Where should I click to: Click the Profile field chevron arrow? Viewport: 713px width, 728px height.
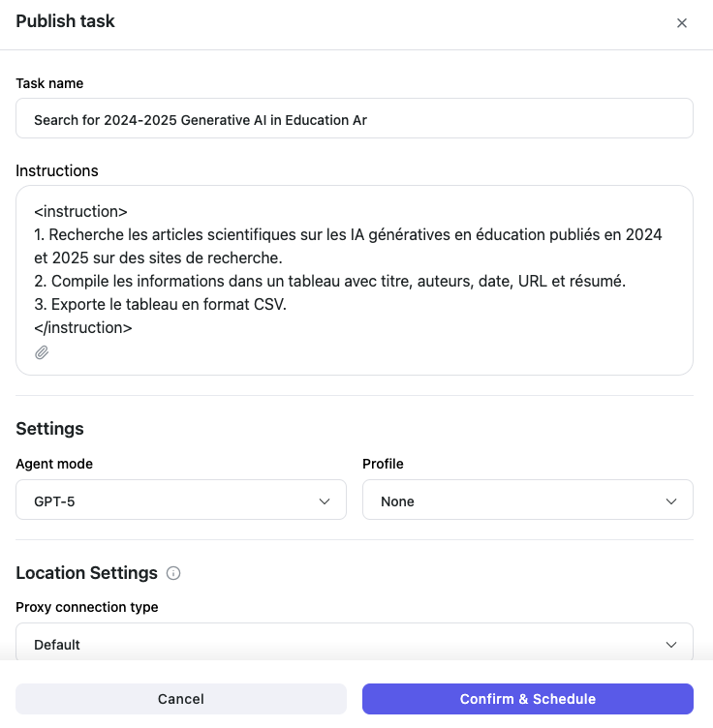[671, 500]
